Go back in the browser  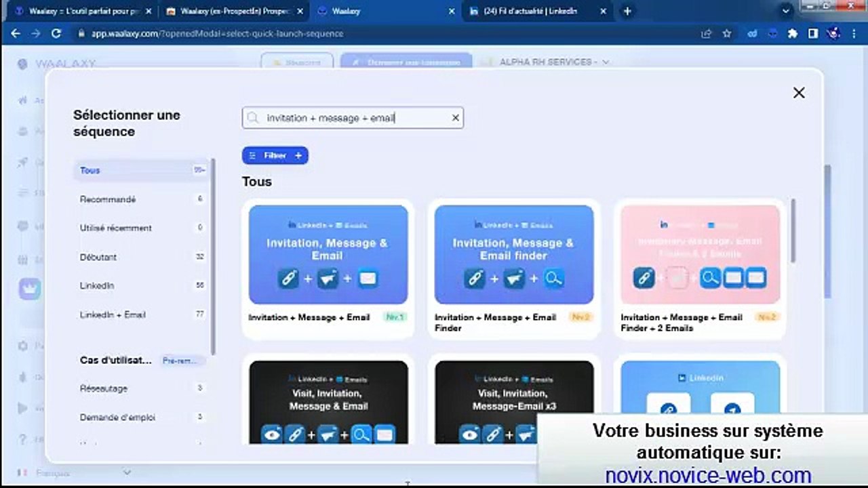(x=16, y=33)
